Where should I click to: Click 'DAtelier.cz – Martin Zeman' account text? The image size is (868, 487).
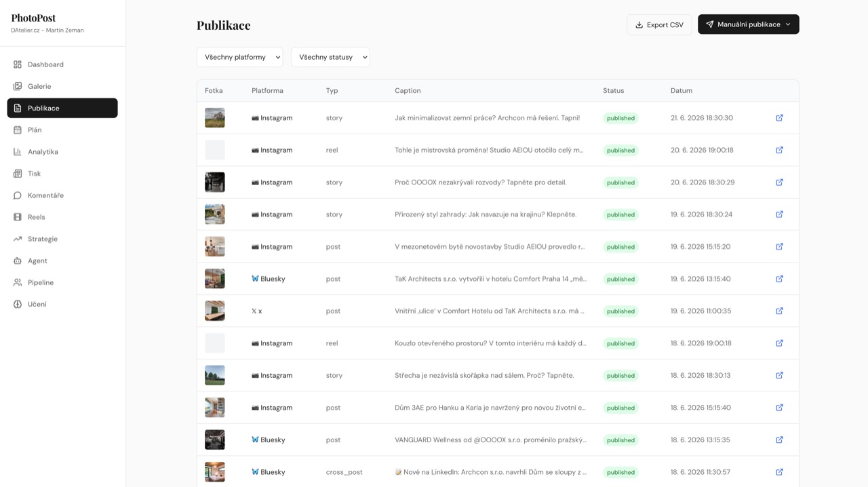click(x=47, y=31)
